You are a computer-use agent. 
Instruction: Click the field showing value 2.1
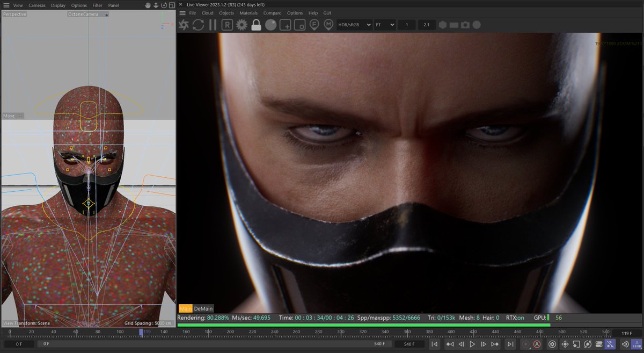(427, 25)
